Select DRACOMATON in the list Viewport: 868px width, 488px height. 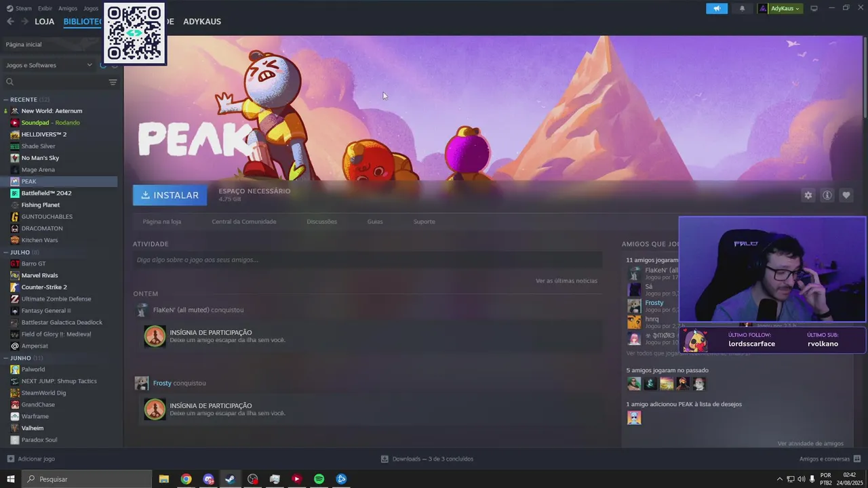(42, 228)
